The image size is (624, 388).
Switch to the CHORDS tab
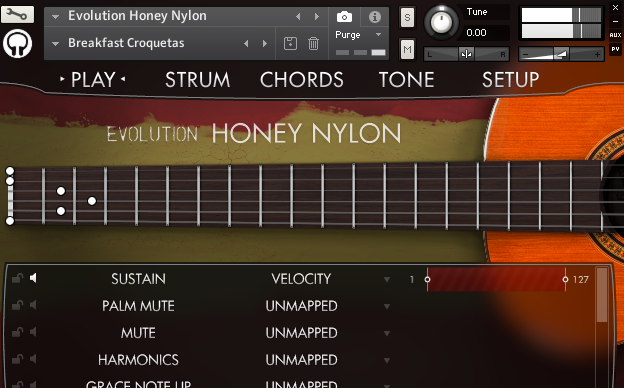click(302, 80)
